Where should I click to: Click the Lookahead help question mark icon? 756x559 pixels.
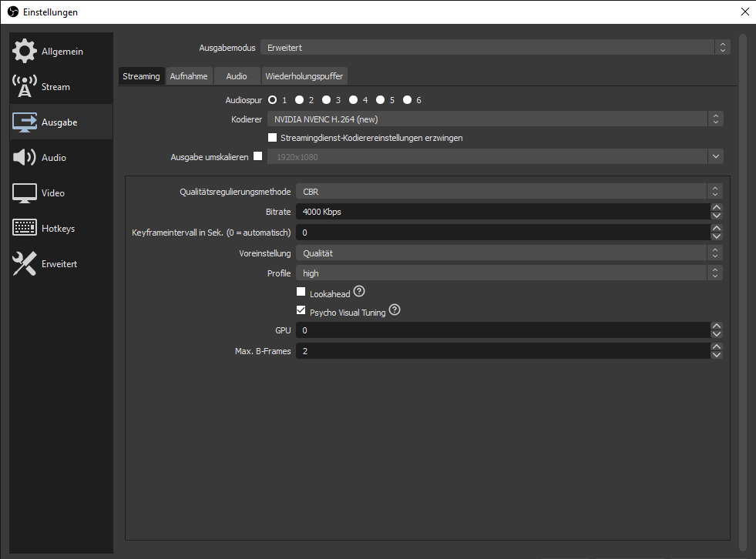tap(359, 293)
